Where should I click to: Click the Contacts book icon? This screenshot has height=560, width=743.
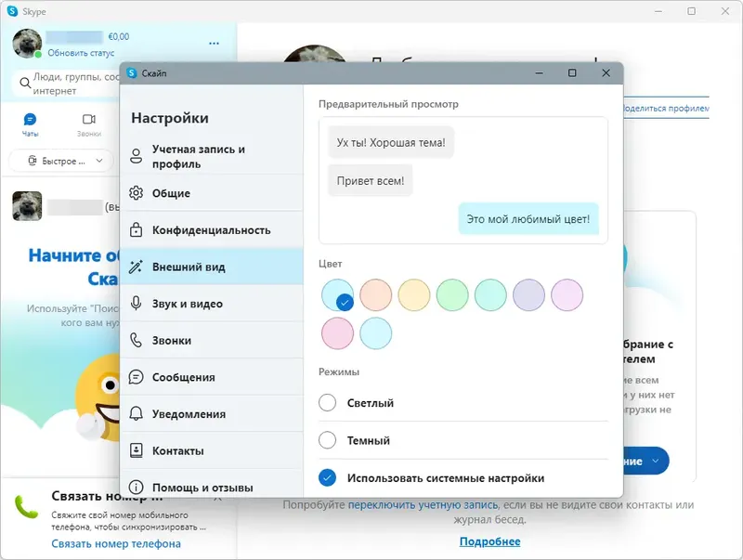point(136,450)
